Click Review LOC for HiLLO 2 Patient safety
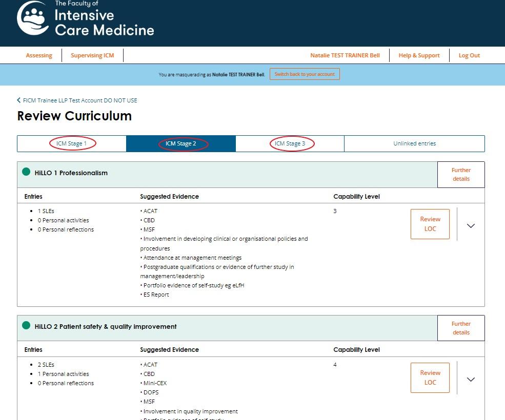This screenshot has width=505, height=420. click(x=430, y=377)
